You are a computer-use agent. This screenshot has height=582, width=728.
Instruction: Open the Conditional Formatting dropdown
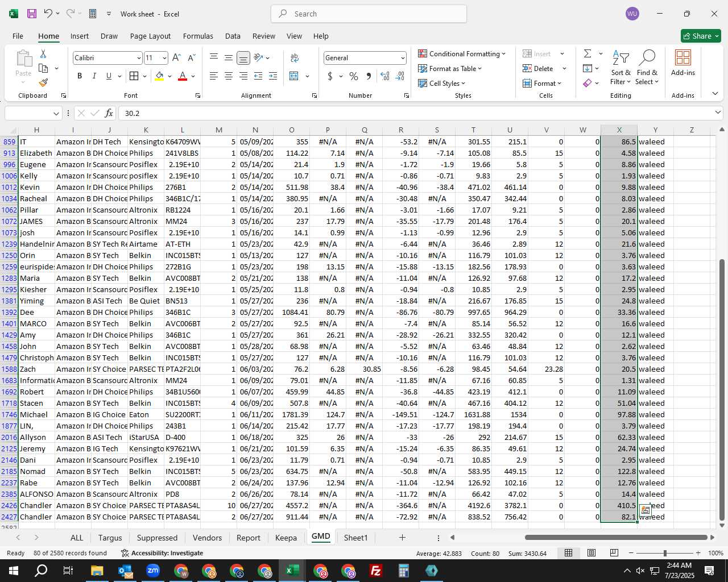pos(462,54)
